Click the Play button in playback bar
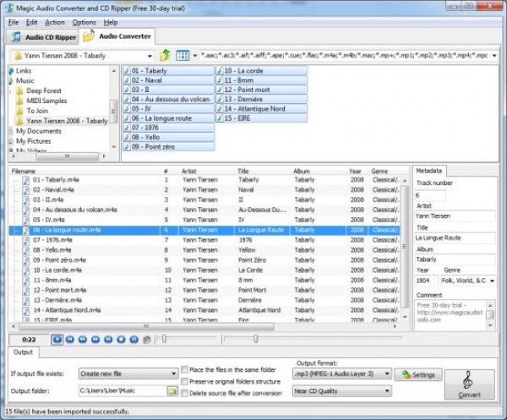The image size is (507, 420). coord(57,340)
